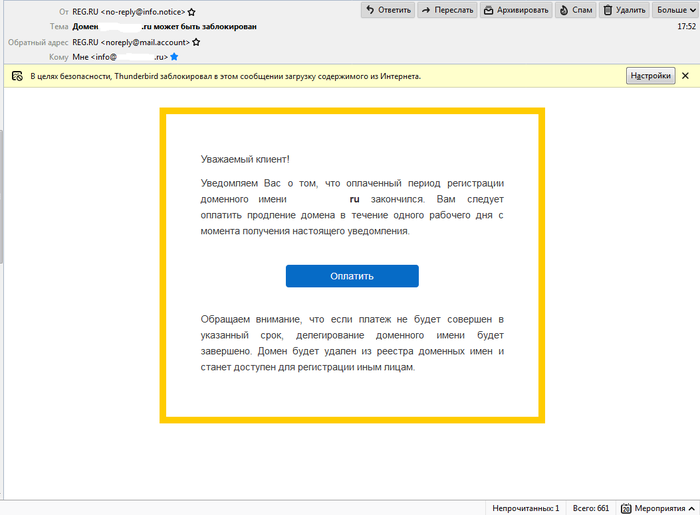
Task: Mark the message as Спам
Action: point(578,10)
